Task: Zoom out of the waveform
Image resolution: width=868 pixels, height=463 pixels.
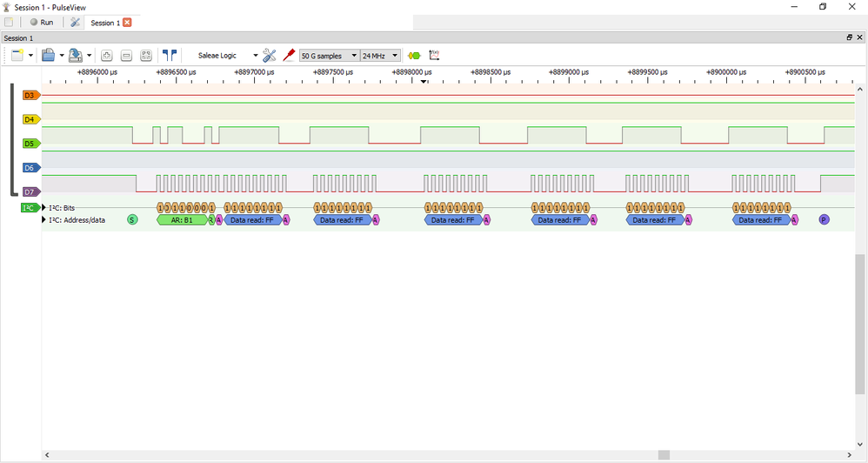Action: coord(126,56)
